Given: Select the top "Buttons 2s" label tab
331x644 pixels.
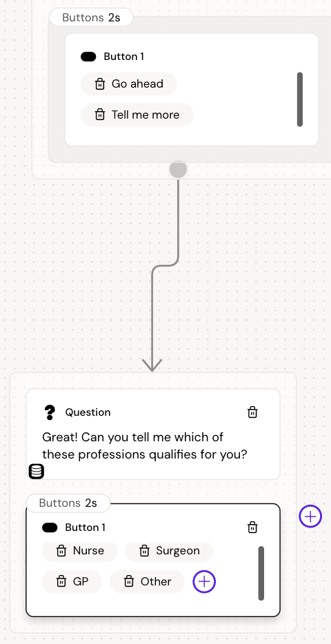Looking at the screenshot, I should click(x=91, y=18).
